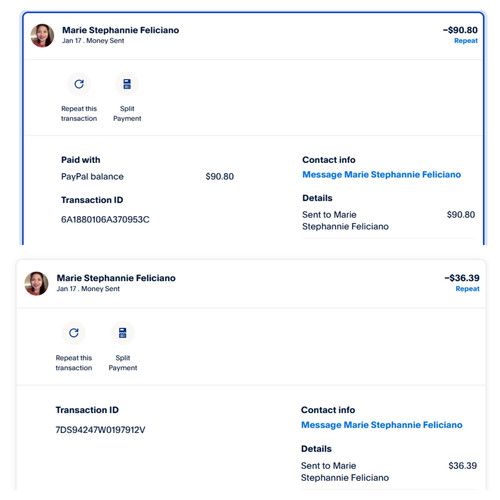Image resolution: width=500 pixels, height=500 pixels.
Task: Click Repeat link under -$36.39 amount
Action: pyautogui.click(x=467, y=289)
